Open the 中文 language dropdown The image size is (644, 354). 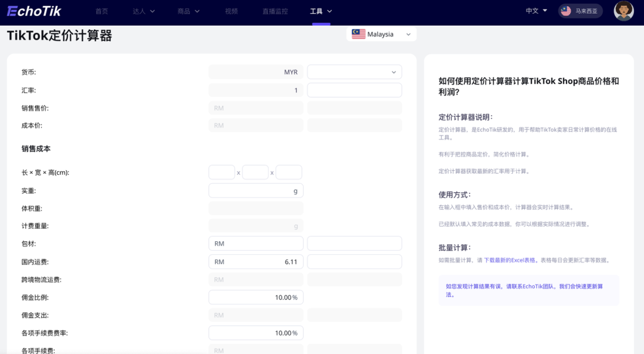point(537,11)
